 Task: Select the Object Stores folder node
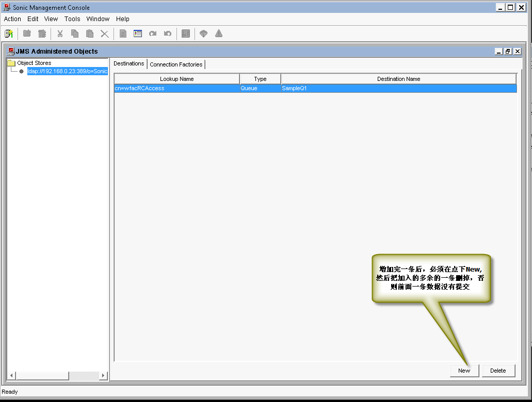[x=34, y=63]
